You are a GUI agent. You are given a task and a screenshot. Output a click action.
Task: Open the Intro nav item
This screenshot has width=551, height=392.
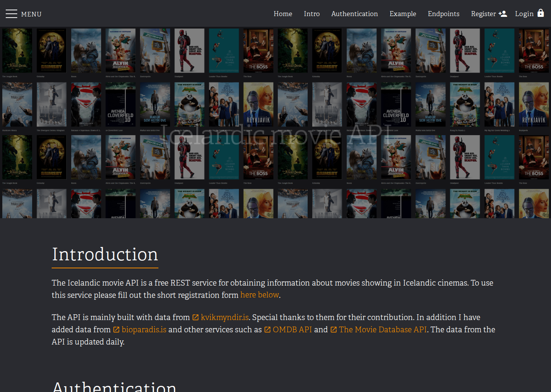point(312,14)
